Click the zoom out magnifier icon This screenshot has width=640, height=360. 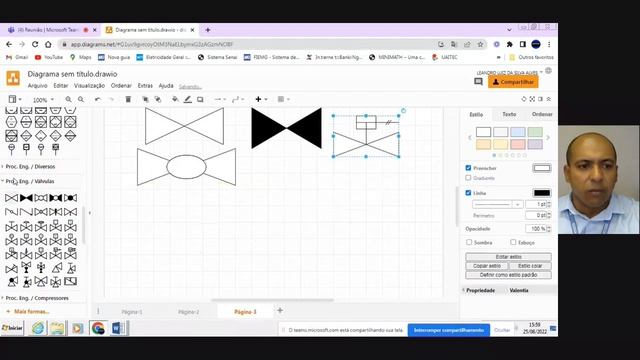pyautogui.click(x=81, y=99)
